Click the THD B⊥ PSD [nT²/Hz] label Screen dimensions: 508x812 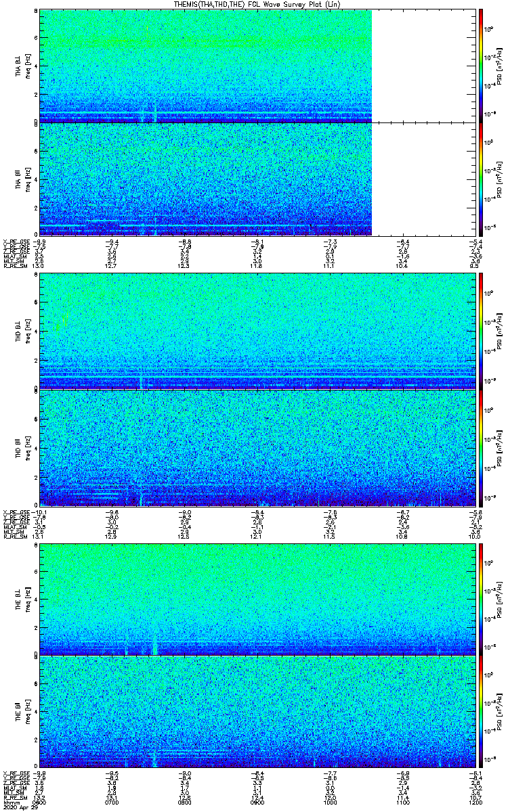click(499, 331)
